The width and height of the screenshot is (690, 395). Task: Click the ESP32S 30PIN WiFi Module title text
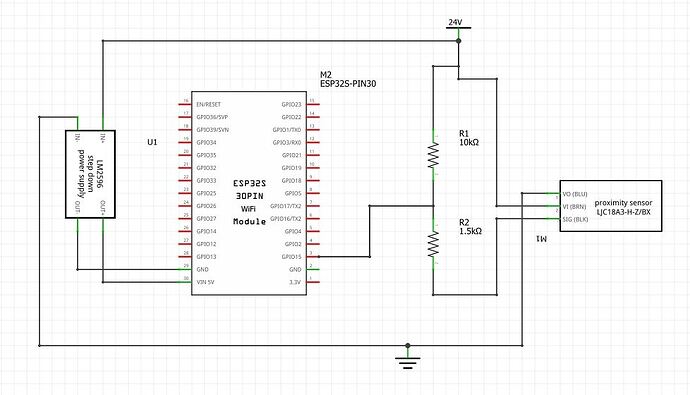(250, 202)
